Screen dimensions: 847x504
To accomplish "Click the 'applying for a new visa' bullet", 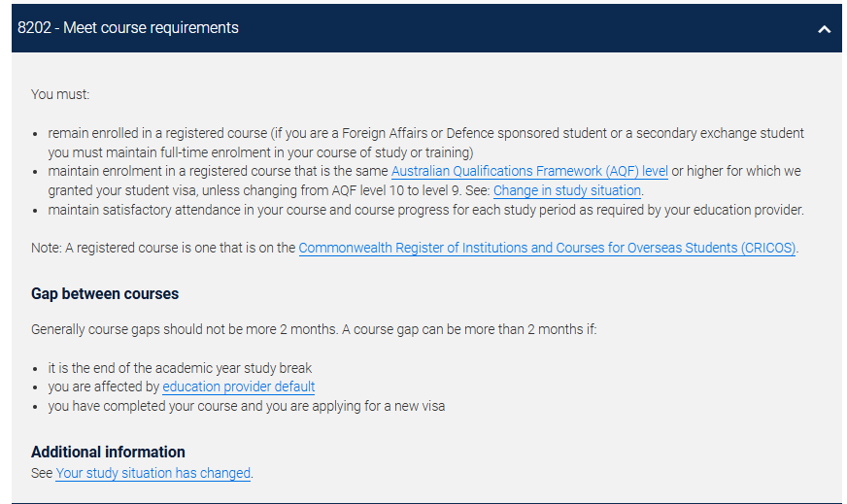I will pos(246,406).
